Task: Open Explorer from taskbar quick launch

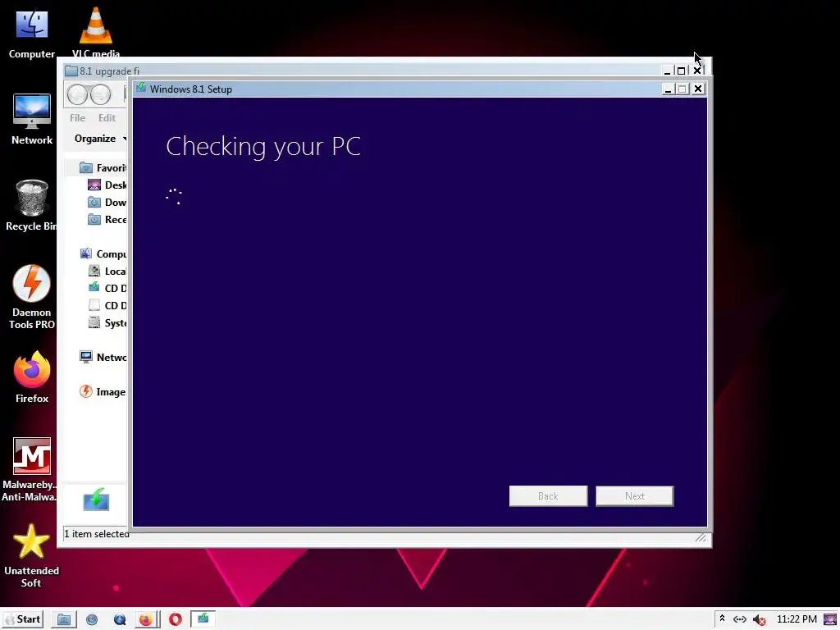Action: (64, 620)
